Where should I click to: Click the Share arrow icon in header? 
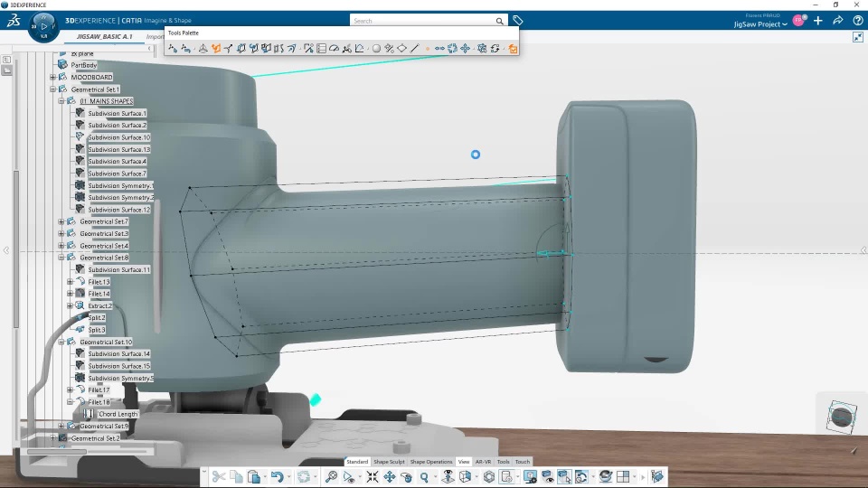(837, 21)
